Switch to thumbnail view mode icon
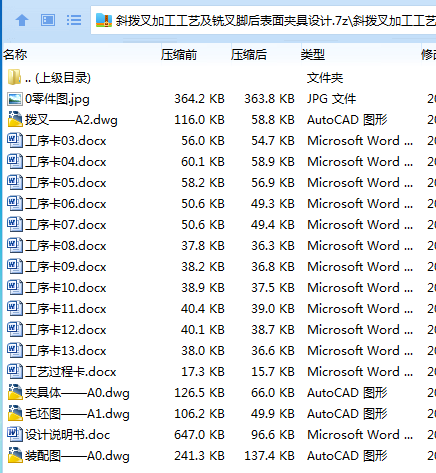The image size is (436, 473). 48,20
